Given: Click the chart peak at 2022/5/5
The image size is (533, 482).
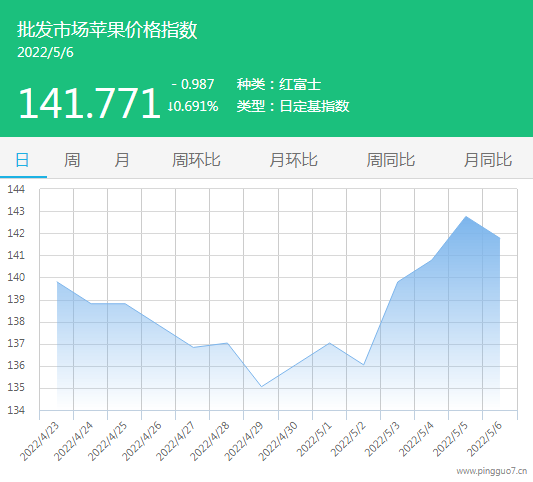Looking at the screenshot, I should (466, 217).
